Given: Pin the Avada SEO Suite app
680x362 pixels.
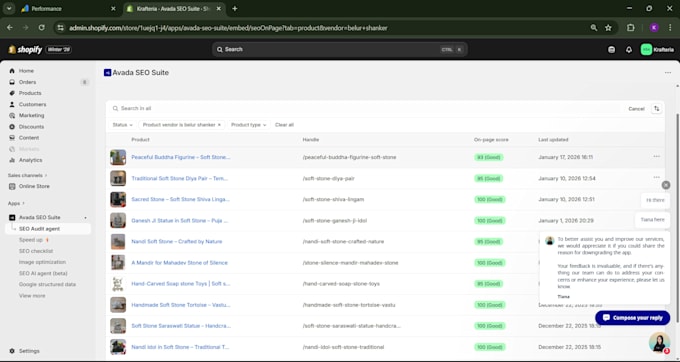Looking at the screenshot, I should [x=85, y=218].
